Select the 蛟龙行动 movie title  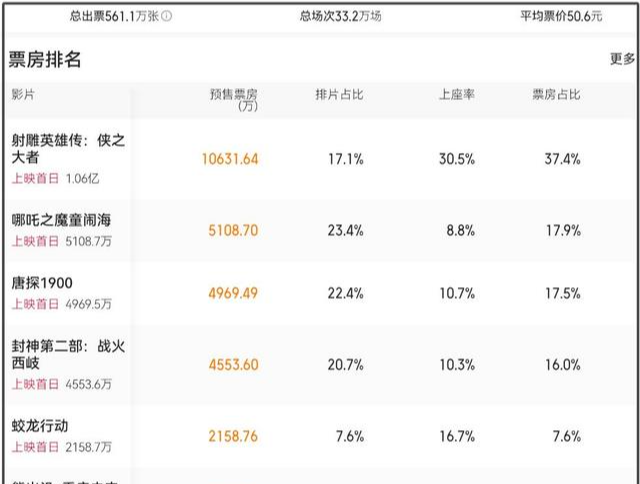[x=40, y=425]
